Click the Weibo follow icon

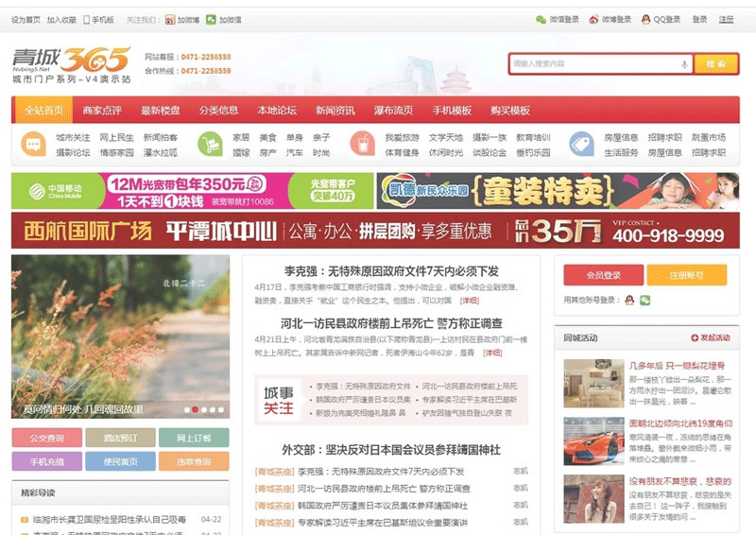pyautogui.click(x=170, y=20)
